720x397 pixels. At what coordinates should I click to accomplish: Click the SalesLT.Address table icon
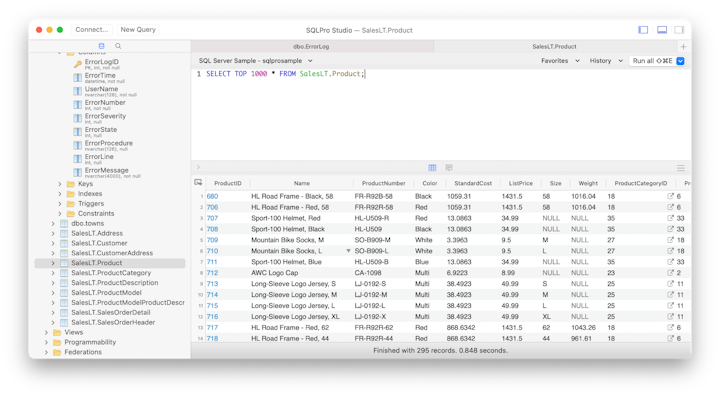click(x=64, y=233)
